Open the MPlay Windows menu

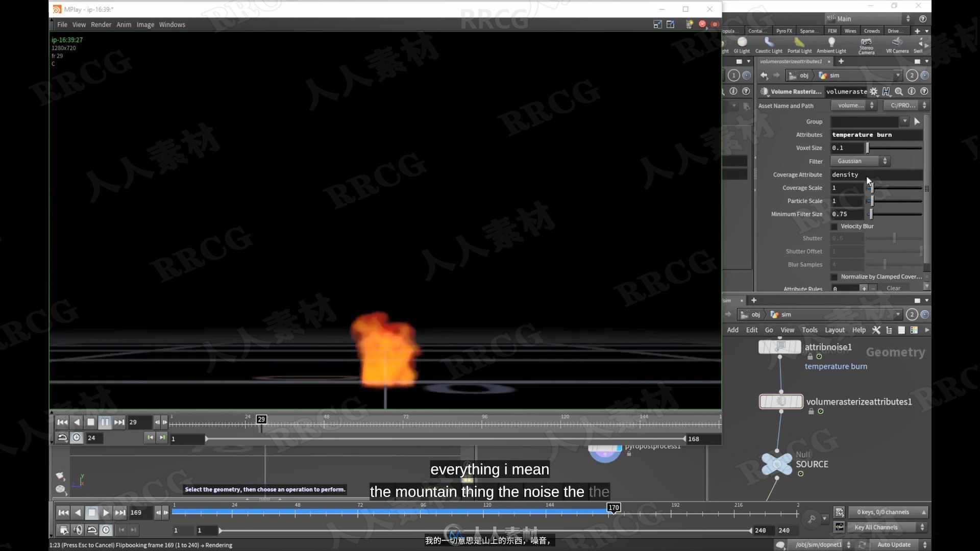coord(172,24)
